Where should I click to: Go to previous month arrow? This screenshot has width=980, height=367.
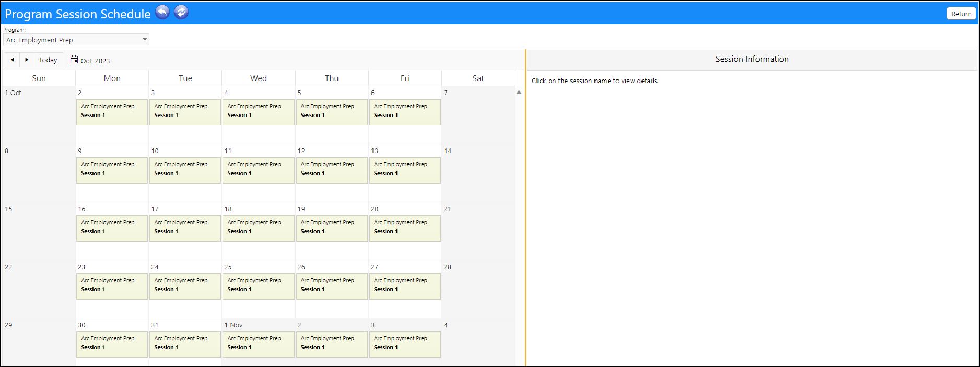[x=13, y=60]
